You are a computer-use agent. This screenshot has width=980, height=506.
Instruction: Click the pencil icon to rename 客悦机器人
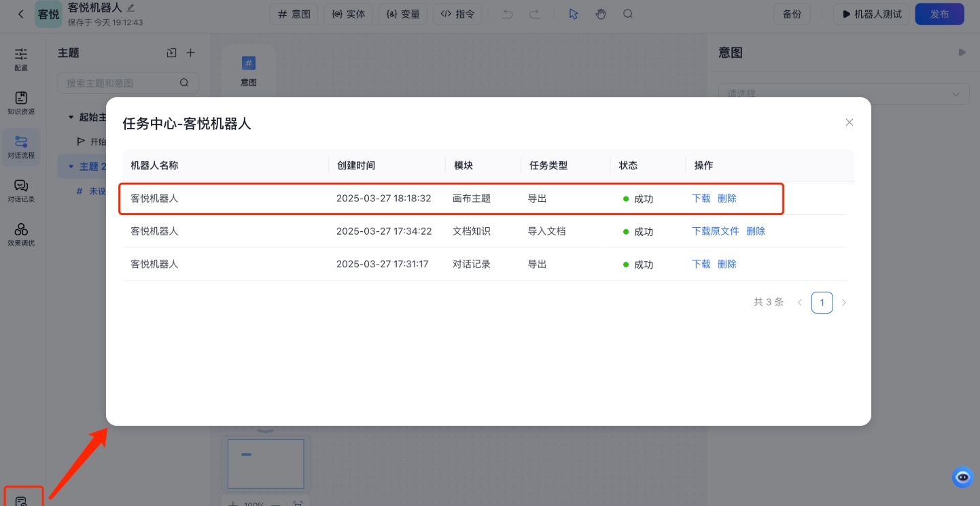[130, 7]
